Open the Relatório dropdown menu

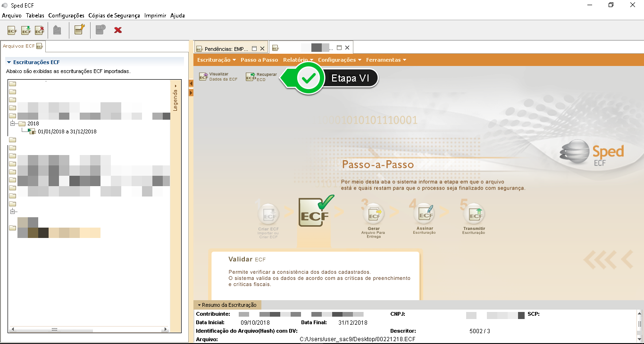298,60
